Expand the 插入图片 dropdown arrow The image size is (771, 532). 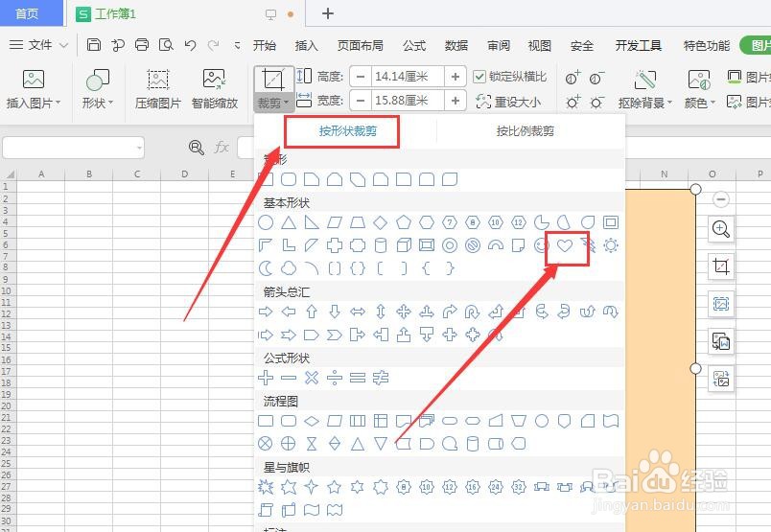click(x=58, y=103)
